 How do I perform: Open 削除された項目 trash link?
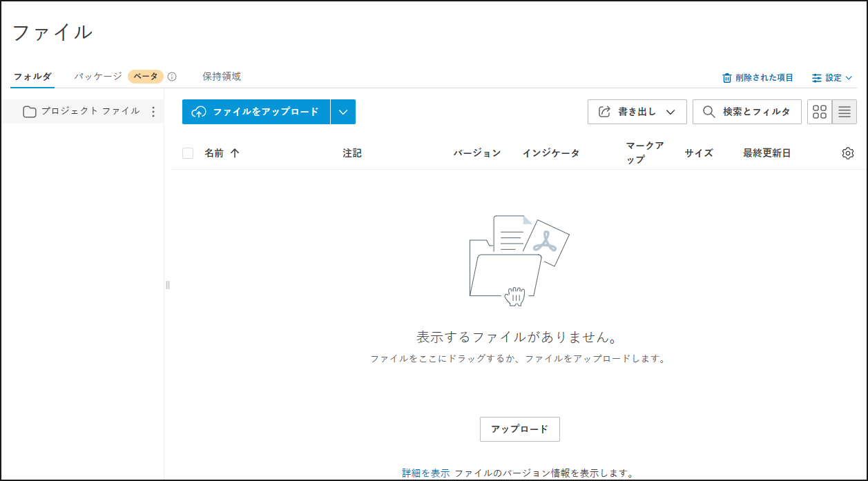[x=758, y=78]
